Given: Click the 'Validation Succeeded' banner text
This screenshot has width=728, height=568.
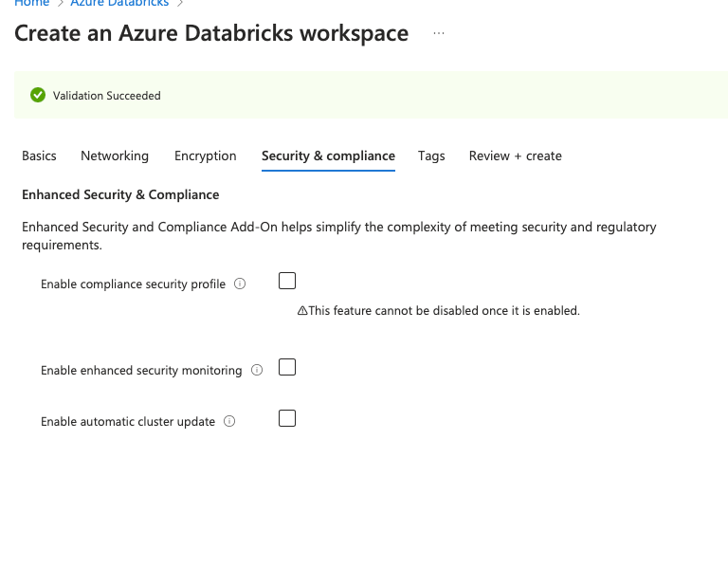Looking at the screenshot, I should pyautogui.click(x=106, y=96).
